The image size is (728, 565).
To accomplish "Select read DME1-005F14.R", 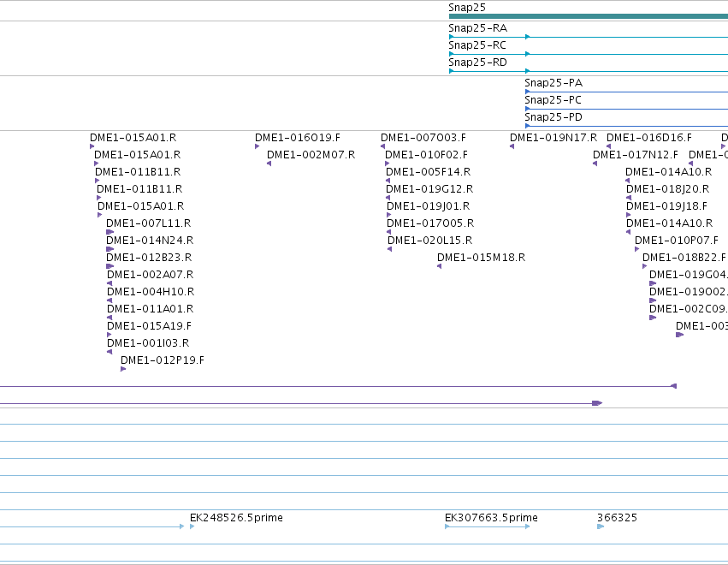I will click(x=428, y=172).
